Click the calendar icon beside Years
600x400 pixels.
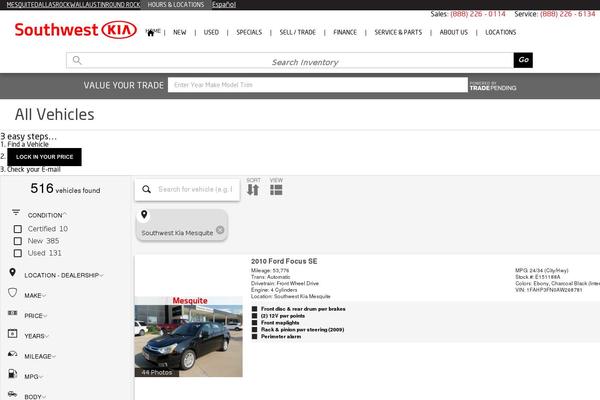[13, 333]
